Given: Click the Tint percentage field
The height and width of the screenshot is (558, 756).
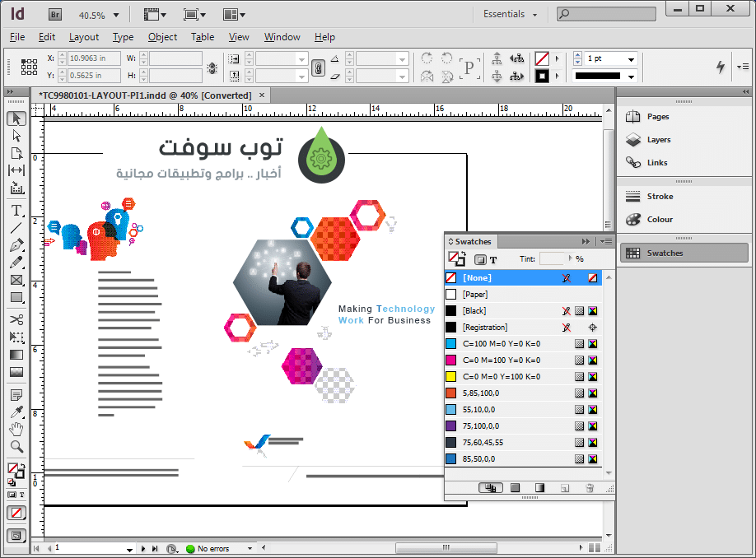Looking at the screenshot, I should [552, 258].
